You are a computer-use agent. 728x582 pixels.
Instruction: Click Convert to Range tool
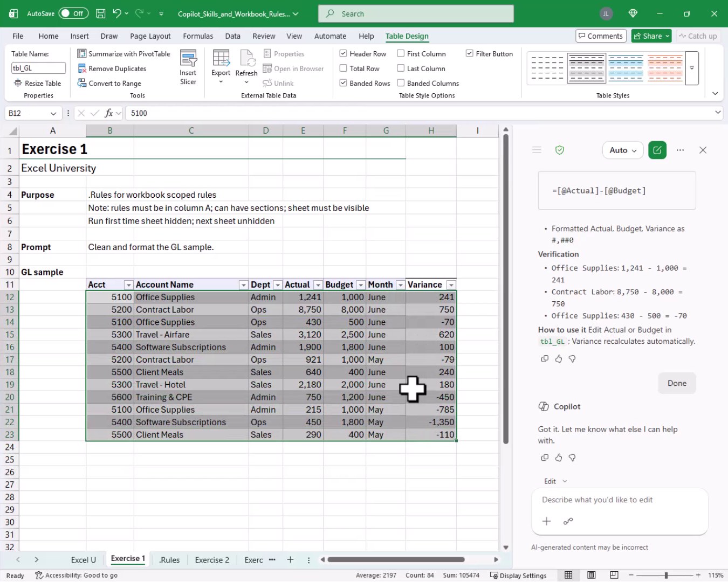tap(109, 83)
